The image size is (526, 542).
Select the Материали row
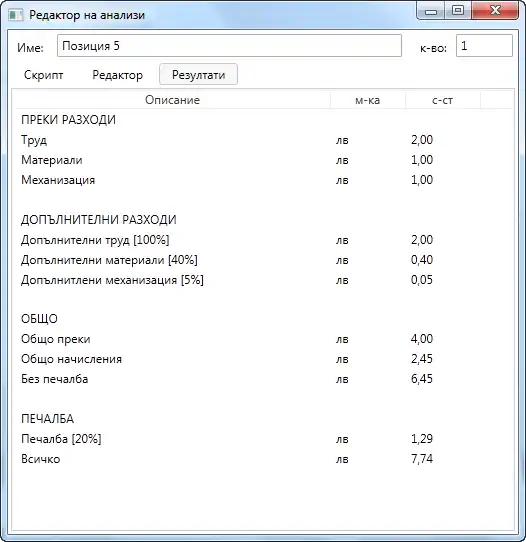263,160
